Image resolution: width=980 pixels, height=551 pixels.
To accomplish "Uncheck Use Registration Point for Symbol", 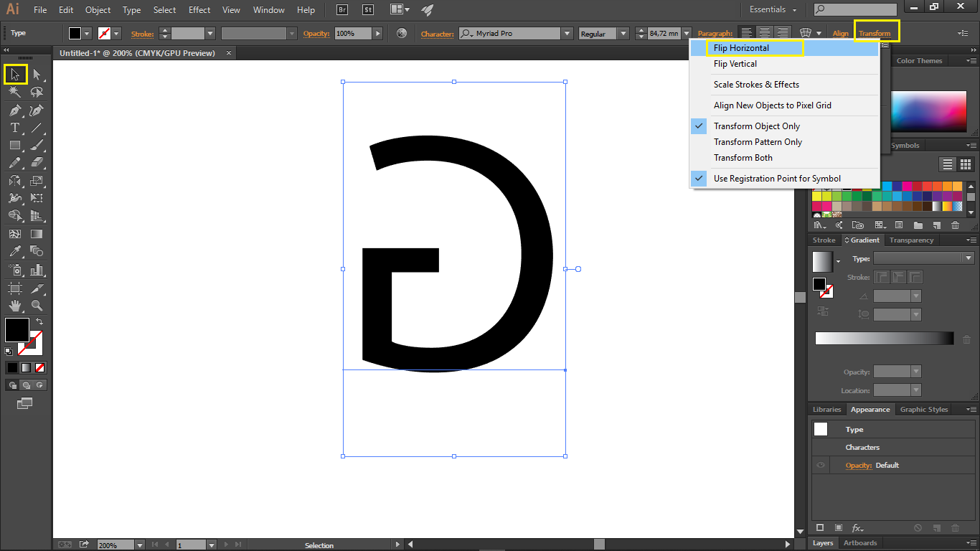I will (x=776, y=179).
